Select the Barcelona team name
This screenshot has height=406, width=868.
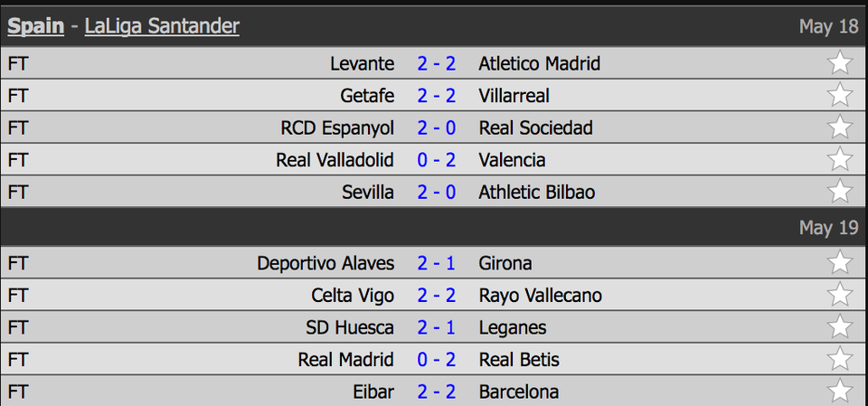tap(518, 392)
